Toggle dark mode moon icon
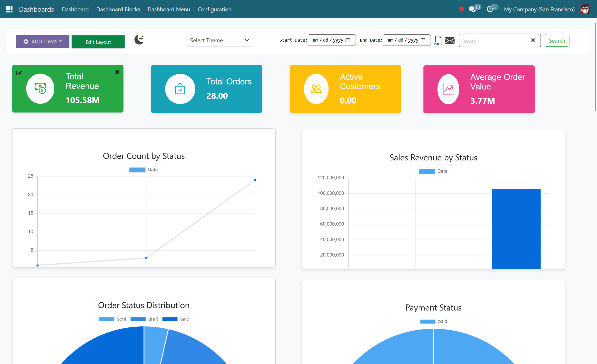The height and width of the screenshot is (364, 597). [139, 40]
